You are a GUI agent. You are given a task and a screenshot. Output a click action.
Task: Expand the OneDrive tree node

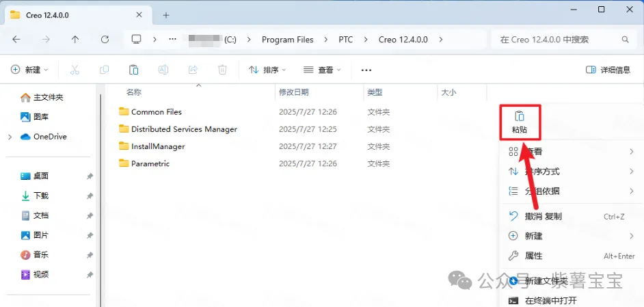[x=10, y=137]
